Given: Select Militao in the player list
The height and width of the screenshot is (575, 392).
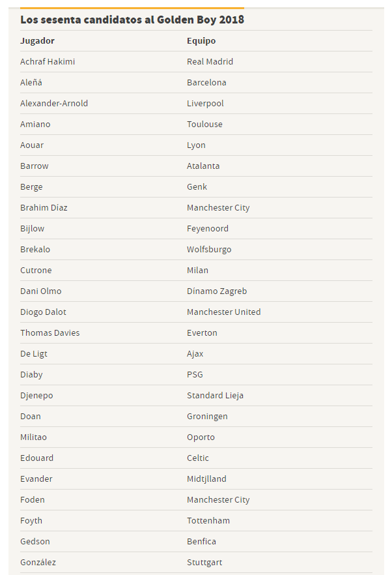Looking at the screenshot, I should tap(33, 437).
